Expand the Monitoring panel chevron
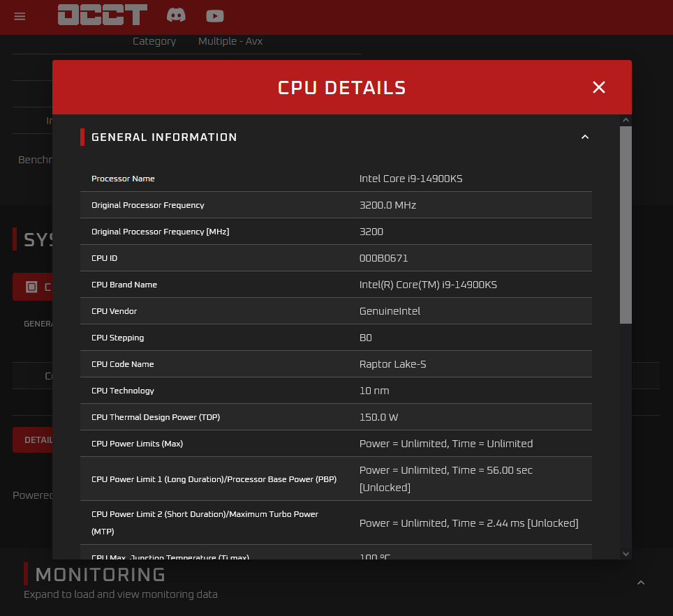The height and width of the screenshot is (616, 673). coord(641,583)
